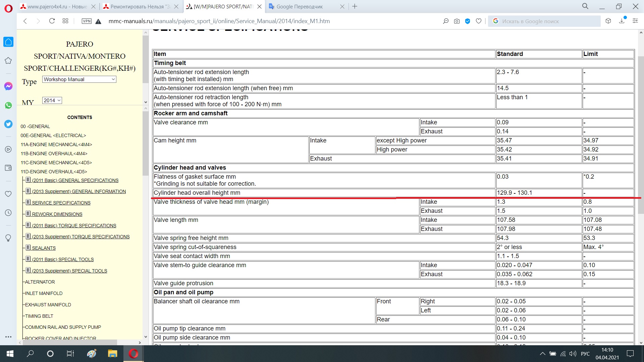Switch to Google Переводчик tab

click(299, 6)
